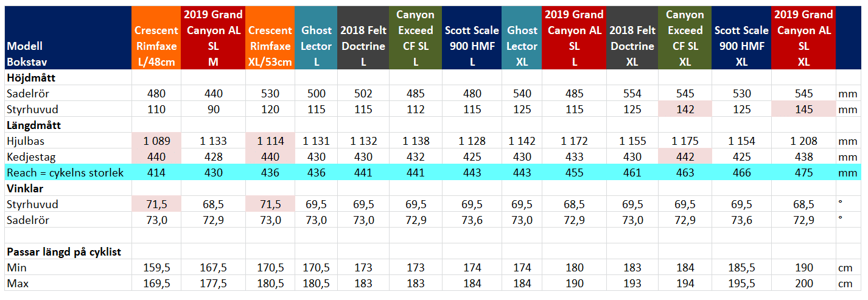Click the Canyon Exceed CF SL XL header
868x300 pixels.
pyautogui.click(x=685, y=38)
